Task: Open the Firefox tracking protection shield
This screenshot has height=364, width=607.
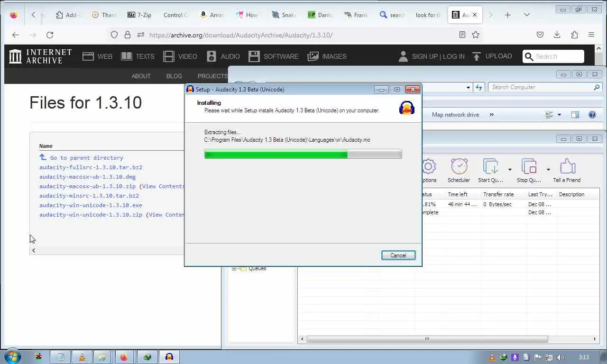Action: coord(114,35)
